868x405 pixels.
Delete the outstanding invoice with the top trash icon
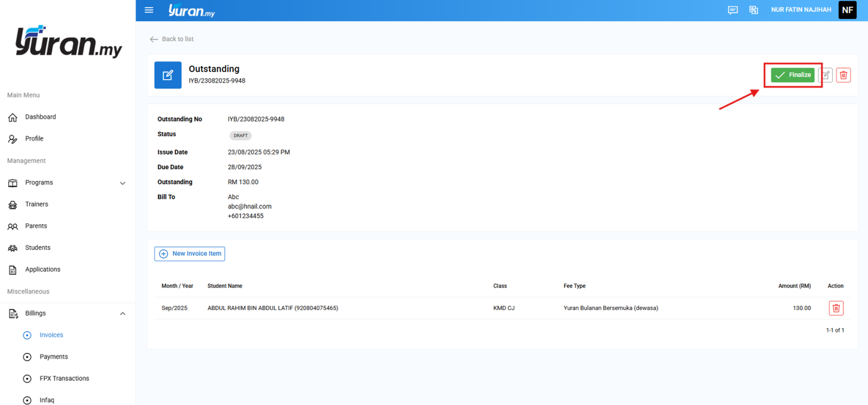pyautogui.click(x=843, y=75)
